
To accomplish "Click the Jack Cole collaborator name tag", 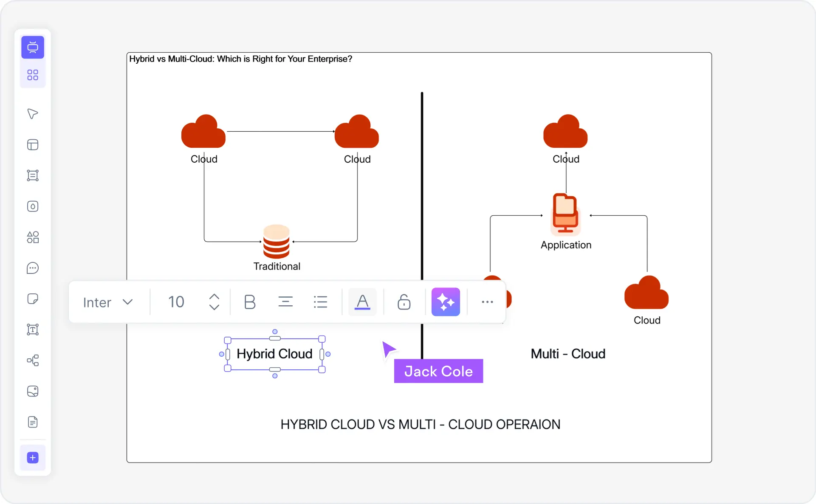I will [438, 371].
